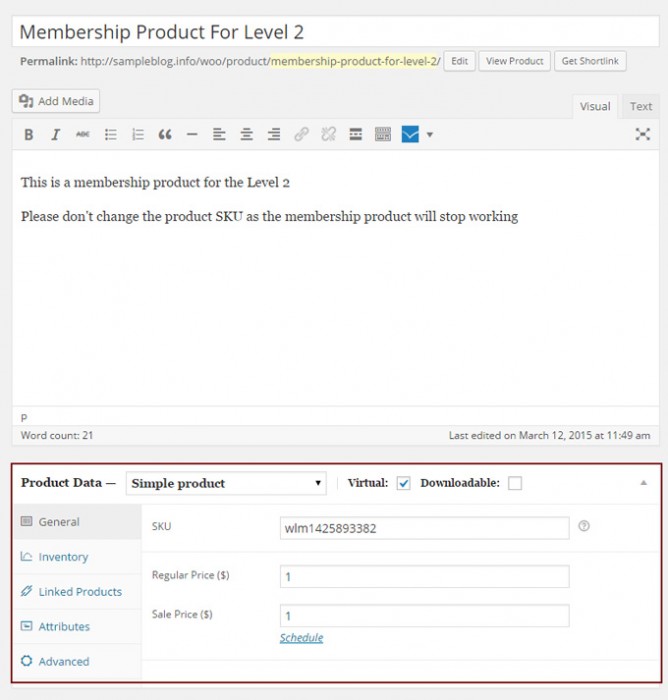Enable the Downloadable checkbox
Viewport: 668px width, 700px height.
click(x=515, y=484)
